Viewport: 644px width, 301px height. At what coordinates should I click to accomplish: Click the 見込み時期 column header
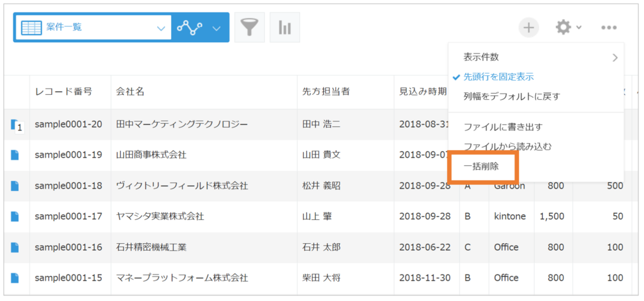(423, 92)
